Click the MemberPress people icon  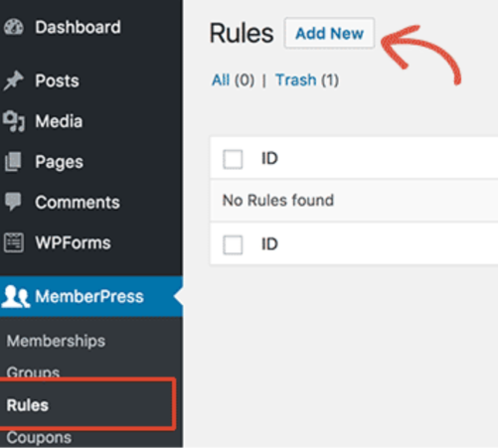pos(16,296)
